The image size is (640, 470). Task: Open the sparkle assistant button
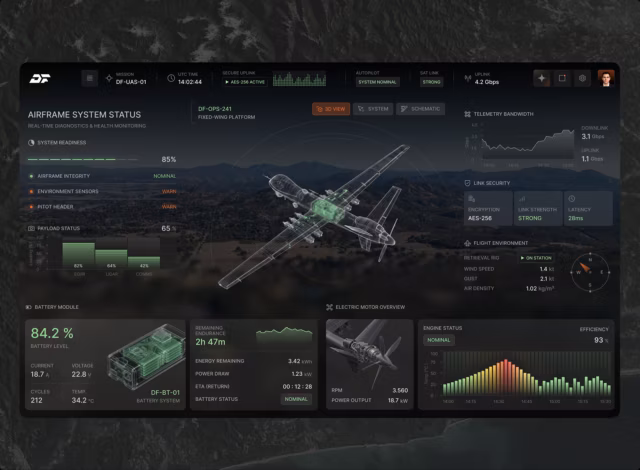[542, 78]
